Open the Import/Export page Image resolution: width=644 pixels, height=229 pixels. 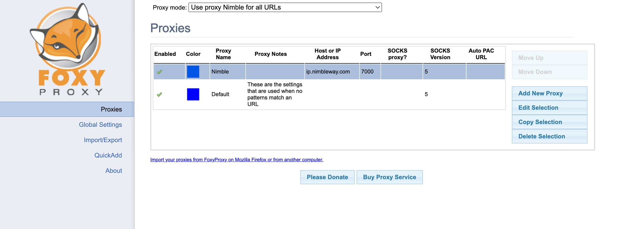(x=103, y=140)
